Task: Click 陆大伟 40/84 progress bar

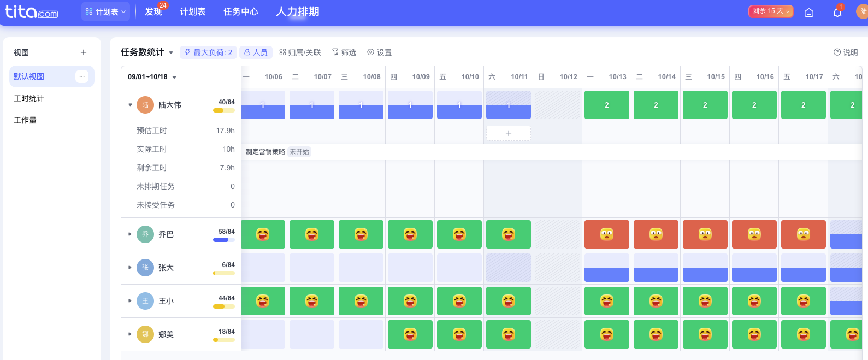Action: click(x=224, y=110)
